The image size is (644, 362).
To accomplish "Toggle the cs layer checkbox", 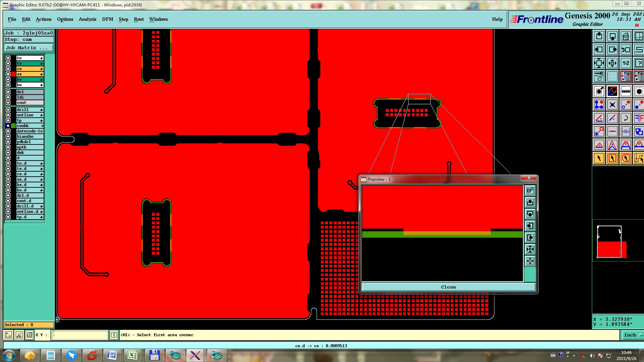I will [x=8, y=69].
